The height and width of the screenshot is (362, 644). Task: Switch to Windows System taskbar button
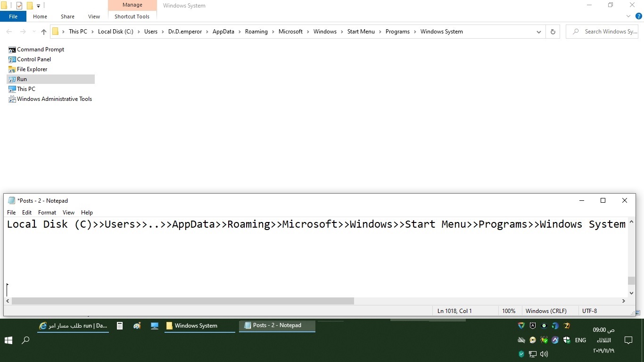coord(199,326)
